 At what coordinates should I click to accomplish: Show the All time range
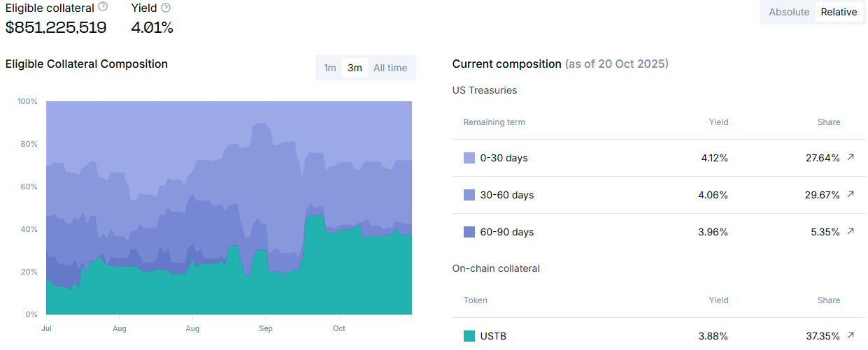click(x=390, y=68)
